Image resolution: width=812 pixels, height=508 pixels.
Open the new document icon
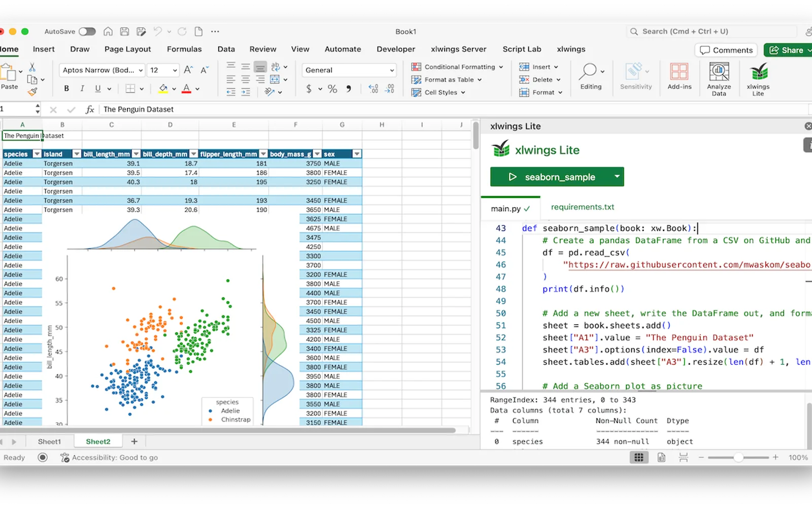click(198, 31)
